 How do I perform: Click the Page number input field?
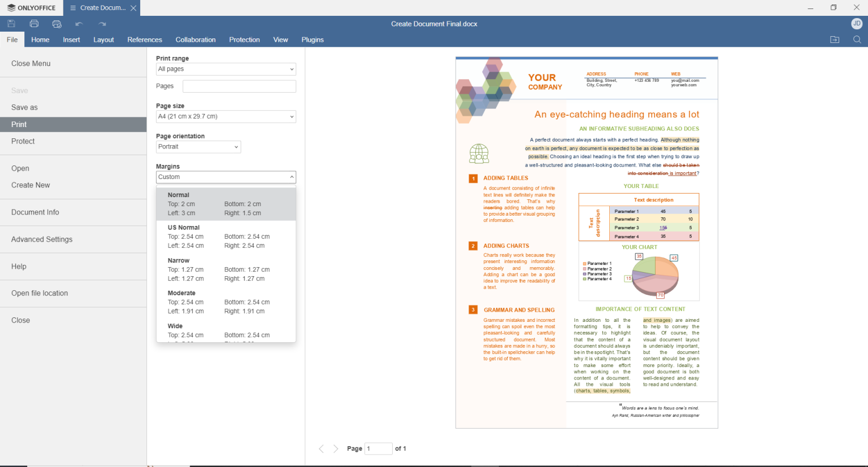[x=378, y=448]
